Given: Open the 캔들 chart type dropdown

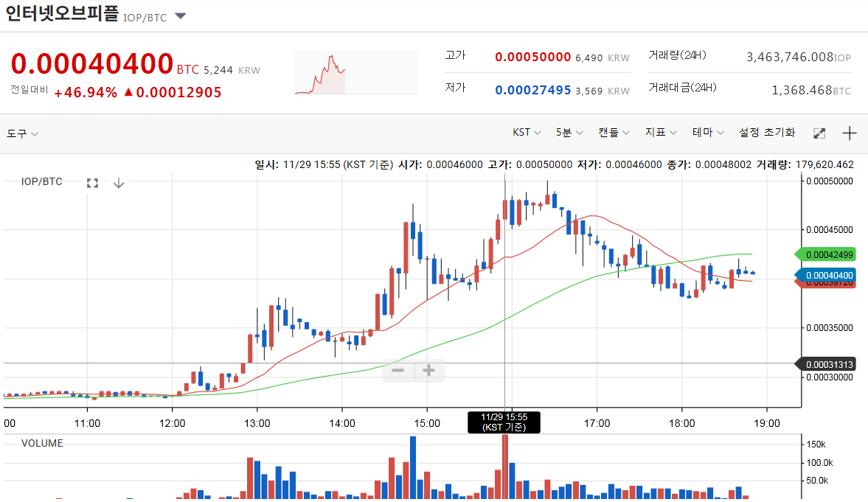Looking at the screenshot, I should point(613,132).
